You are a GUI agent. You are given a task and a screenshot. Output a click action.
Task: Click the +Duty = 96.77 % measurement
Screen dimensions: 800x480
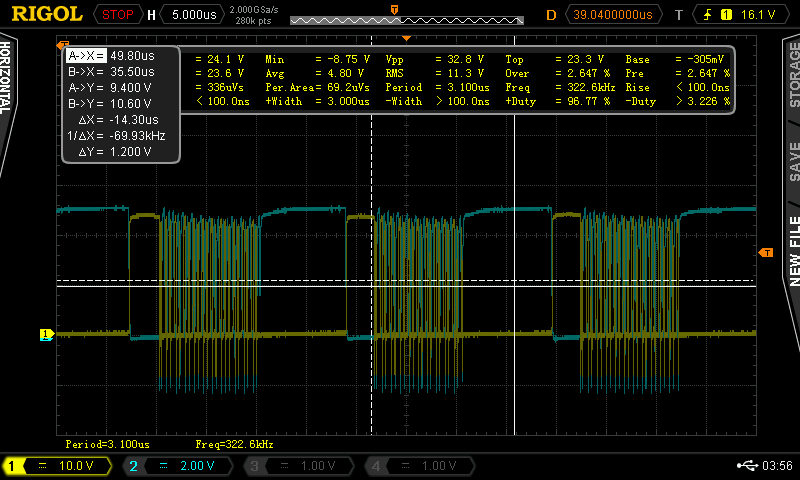tap(558, 102)
